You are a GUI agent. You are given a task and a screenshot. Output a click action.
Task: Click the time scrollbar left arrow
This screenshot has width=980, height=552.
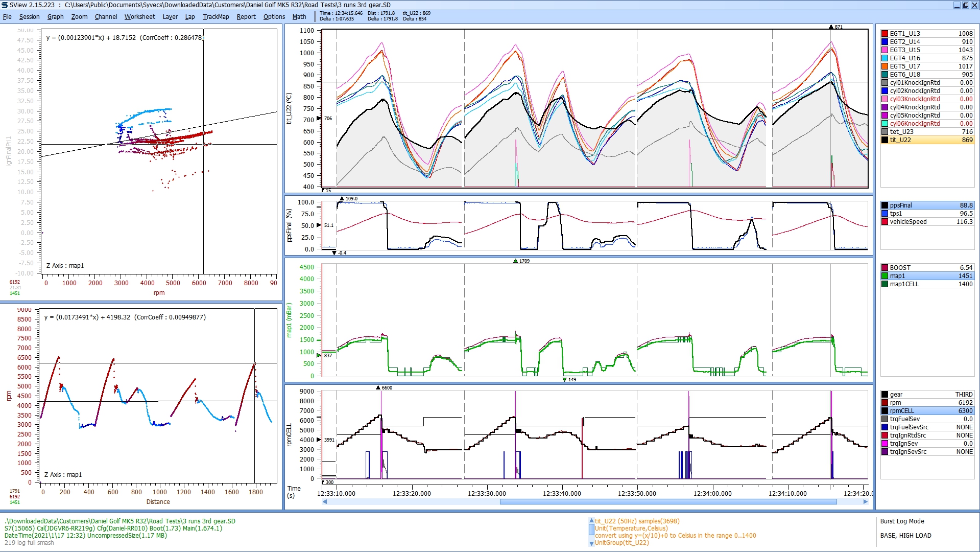click(325, 502)
